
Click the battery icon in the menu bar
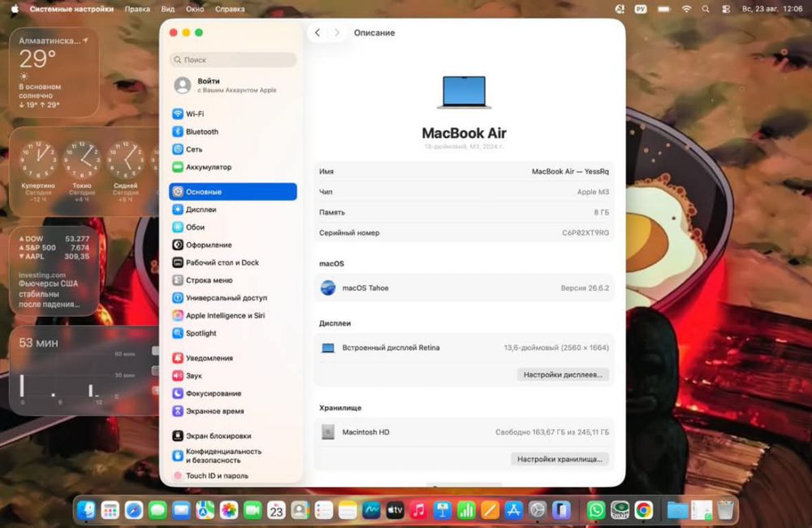[663, 9]
